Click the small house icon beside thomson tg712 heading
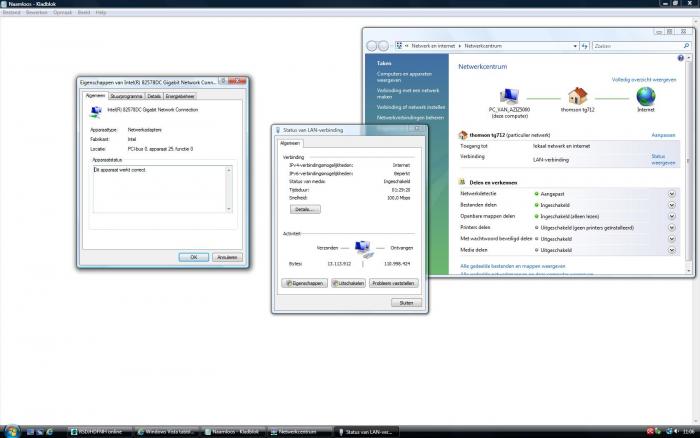This screenshot has width=700, height=438. point(462,135)
